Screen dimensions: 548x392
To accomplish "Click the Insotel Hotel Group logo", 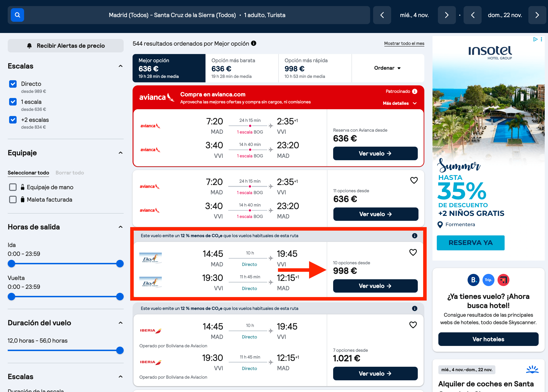I will click(x=490, y=53).
